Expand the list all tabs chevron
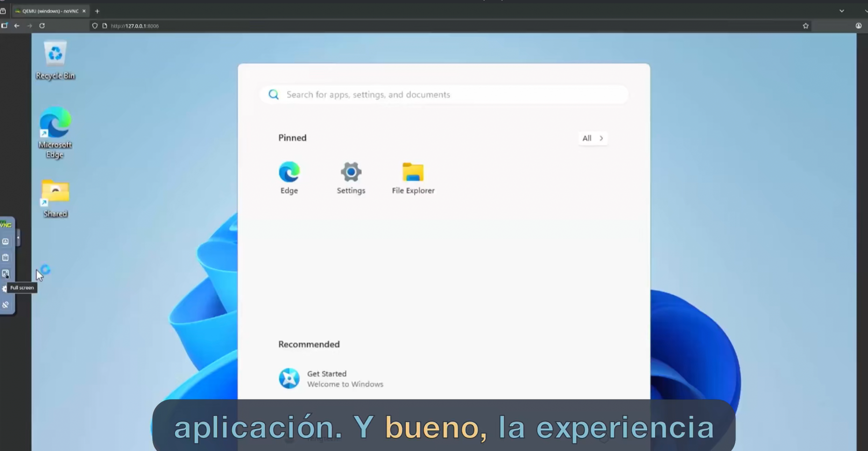This screenshot has width=868, height=451. tap(841, 11)
